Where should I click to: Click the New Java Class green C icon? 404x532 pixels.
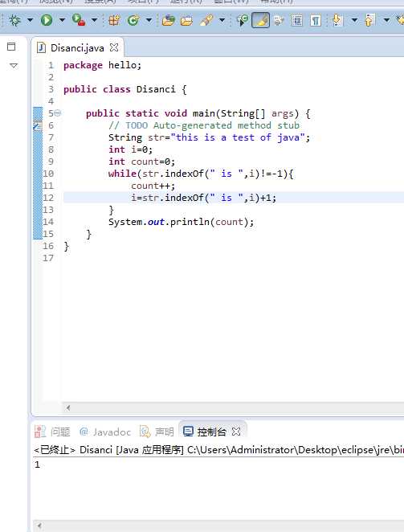click(133, 20)
